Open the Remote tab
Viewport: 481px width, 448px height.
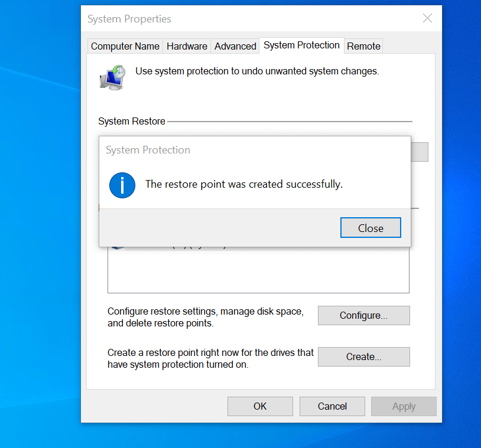(x=363, y=45)
